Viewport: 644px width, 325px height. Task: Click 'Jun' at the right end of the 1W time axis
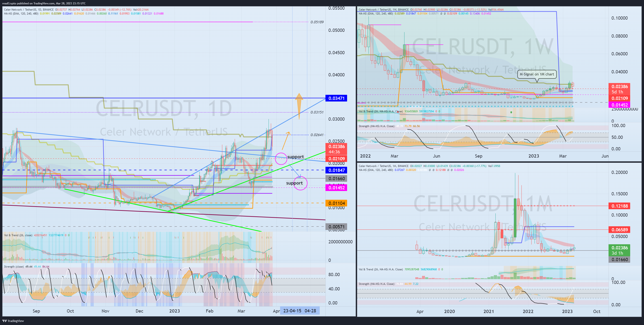[x=605, y=156]
